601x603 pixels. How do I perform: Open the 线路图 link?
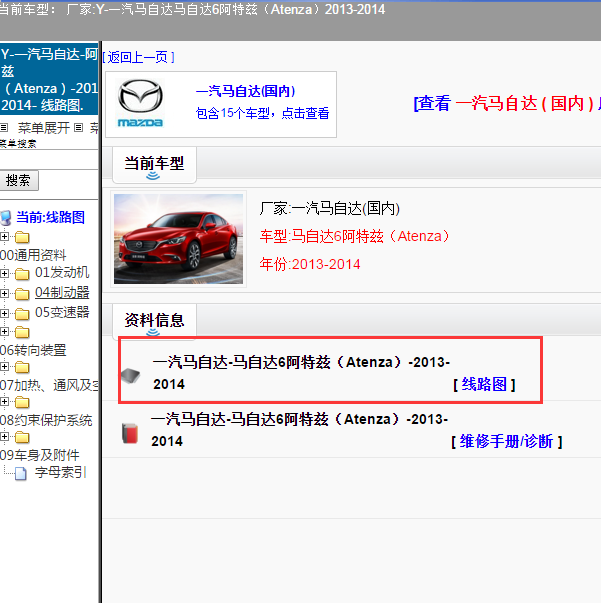coord(484,384)
